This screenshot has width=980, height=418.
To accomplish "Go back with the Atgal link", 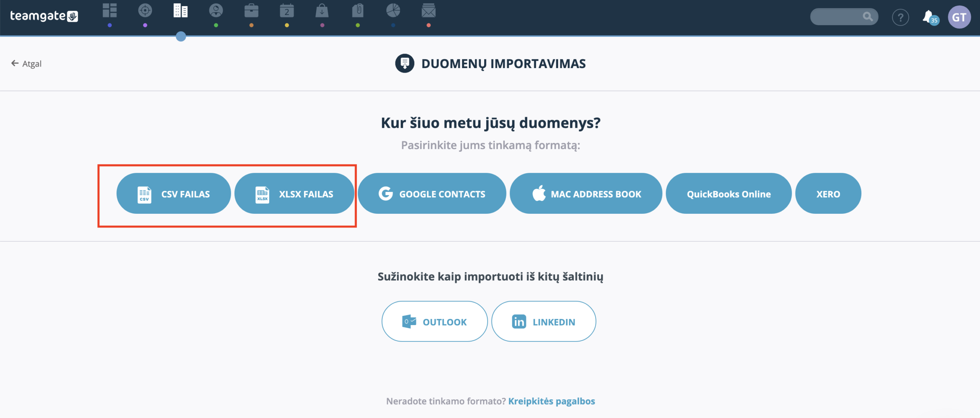I will (x=26, y=63).
